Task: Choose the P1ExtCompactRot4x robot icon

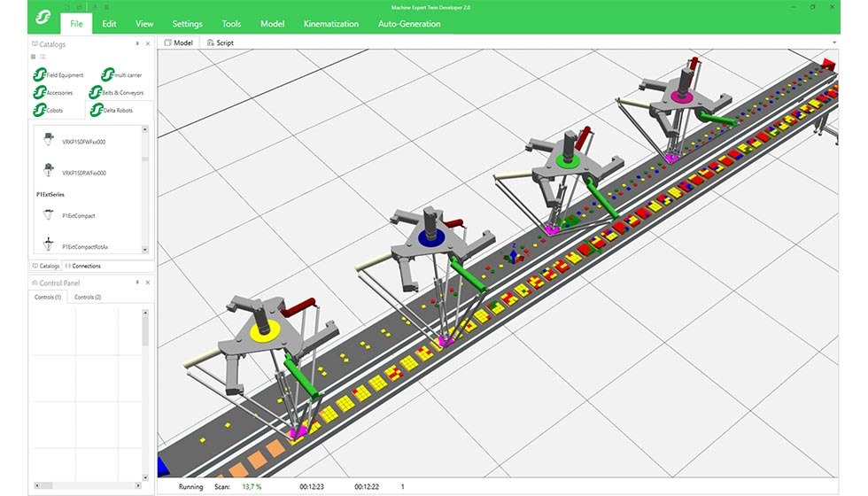Action: (x=47, y=244)
